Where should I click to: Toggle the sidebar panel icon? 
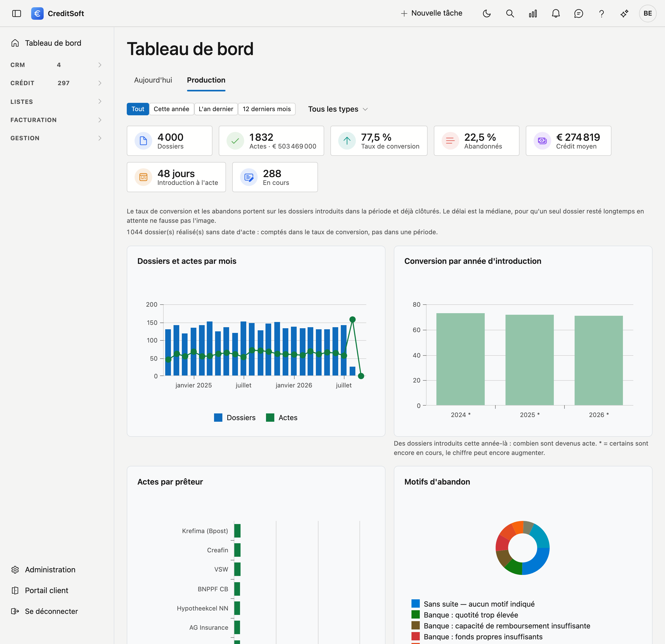point(17,14)
